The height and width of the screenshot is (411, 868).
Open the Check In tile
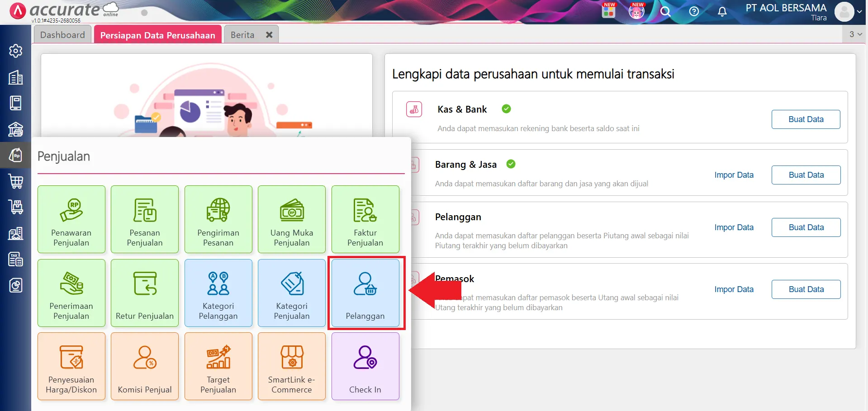[x=365, y=366]
